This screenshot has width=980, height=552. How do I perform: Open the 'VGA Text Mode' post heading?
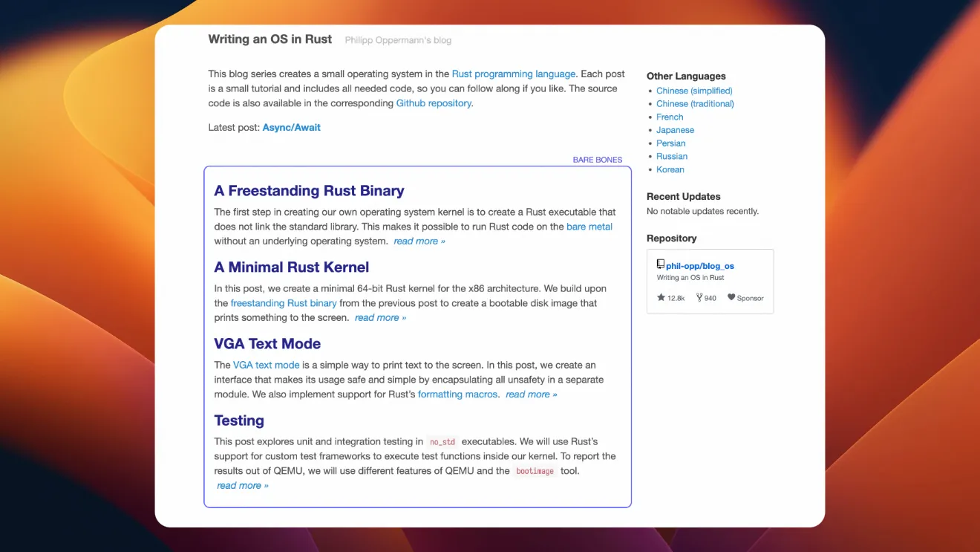pos(267,344)
